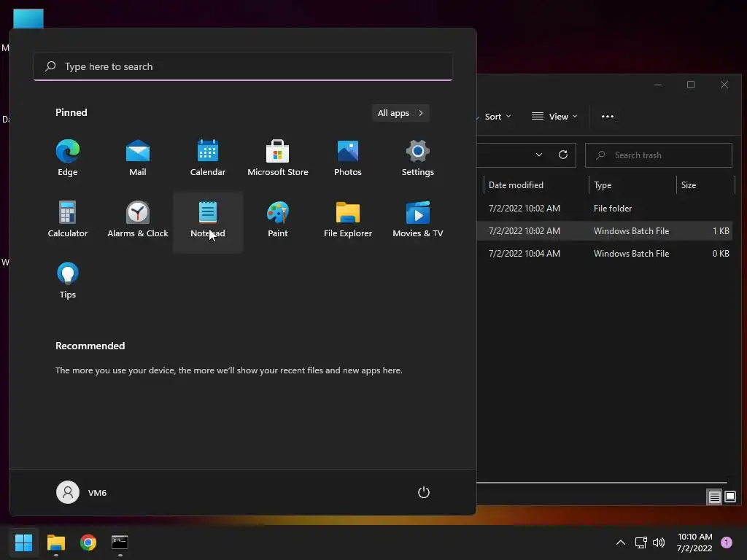This screenshot has width=747, height=560.
Task: Launch Movies & TV
Action: pyautogui.click(x=418, y=219)
